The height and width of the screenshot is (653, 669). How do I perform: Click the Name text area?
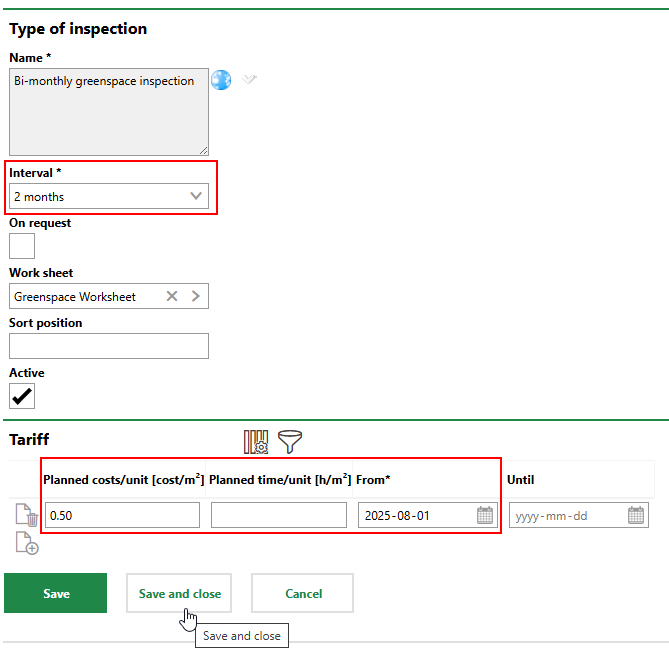click(109, 111)
